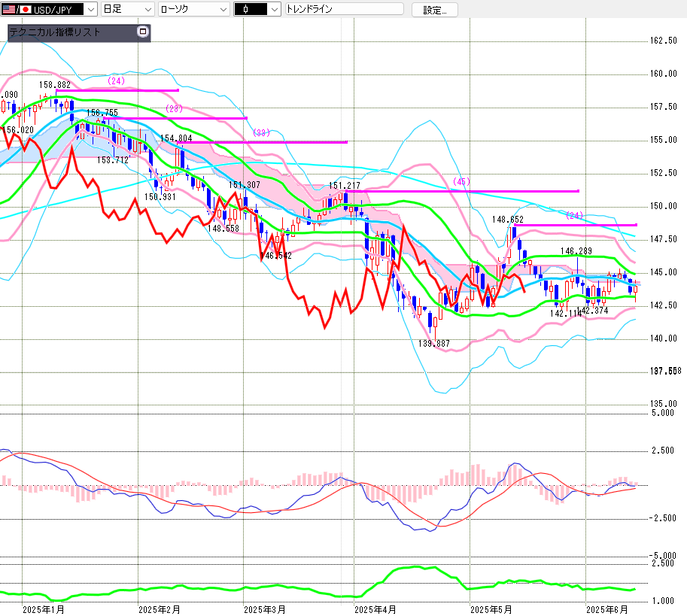Click the (24) label above the 148.652 line

click(x=574, y=215)
